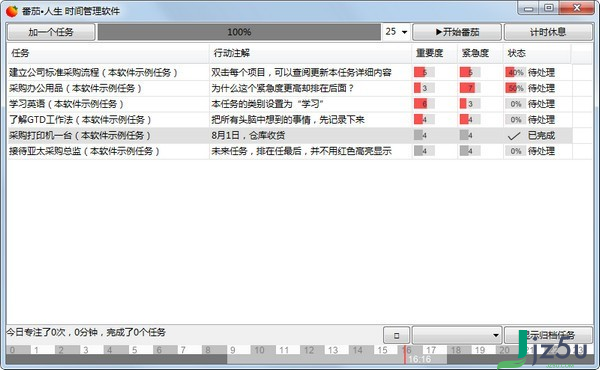Click the 加一个任务 button

[51, 32]
